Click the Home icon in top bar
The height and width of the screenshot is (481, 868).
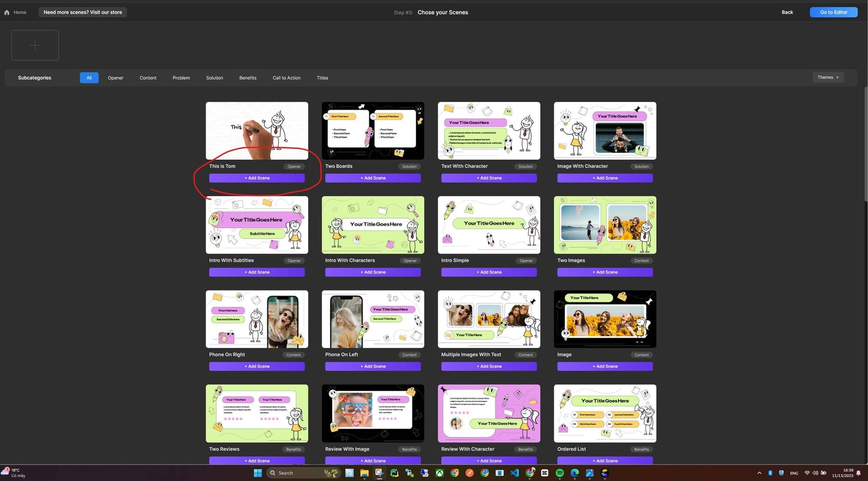point(7,13)
